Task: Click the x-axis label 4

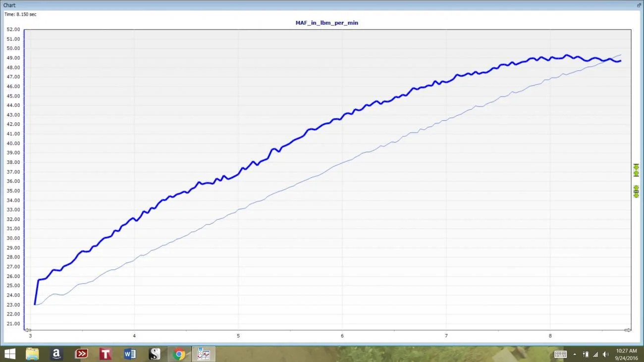Action: pyautogui.click(x=134, y=336)
